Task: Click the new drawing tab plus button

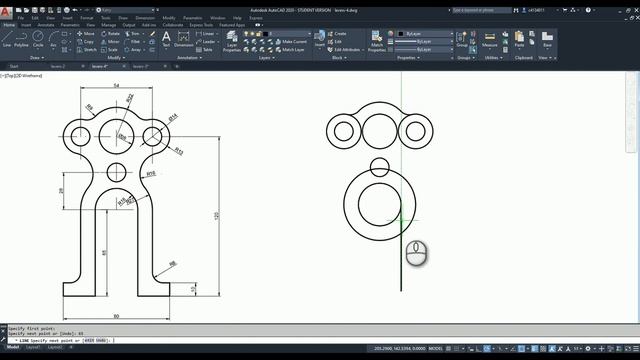Action: click(177, 66)
